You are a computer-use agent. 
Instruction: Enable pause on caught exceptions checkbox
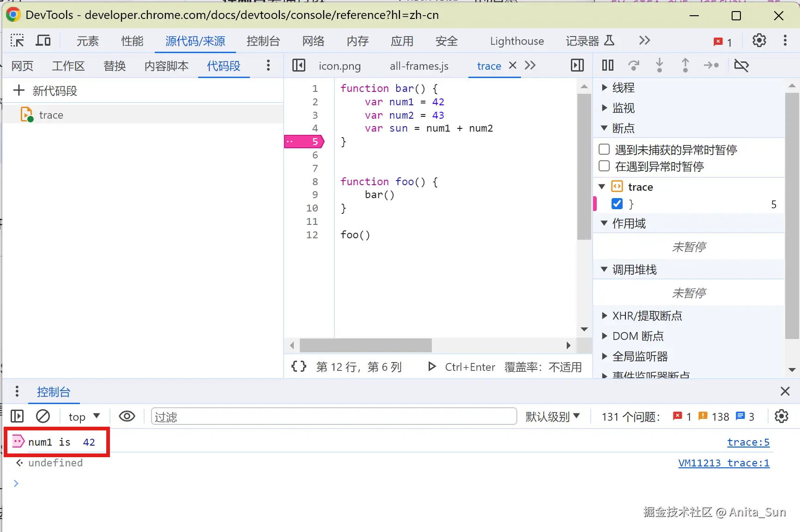click(x=604, y=166)
